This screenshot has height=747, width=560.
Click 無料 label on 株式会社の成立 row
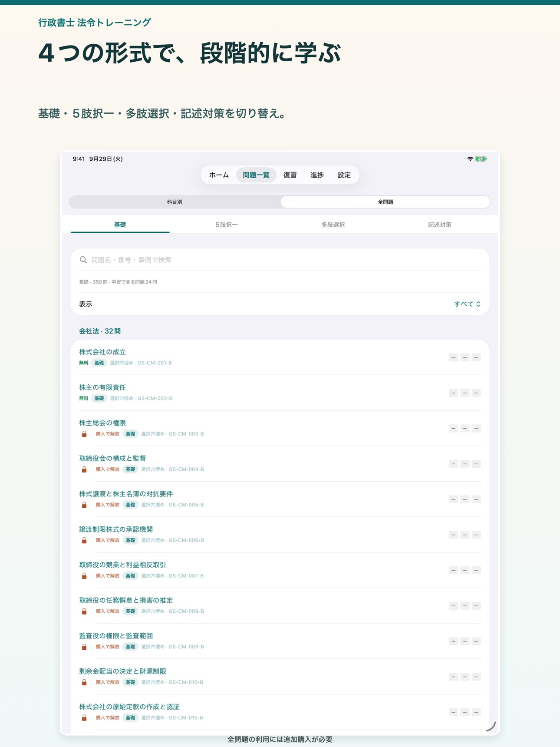pos(84,363)
